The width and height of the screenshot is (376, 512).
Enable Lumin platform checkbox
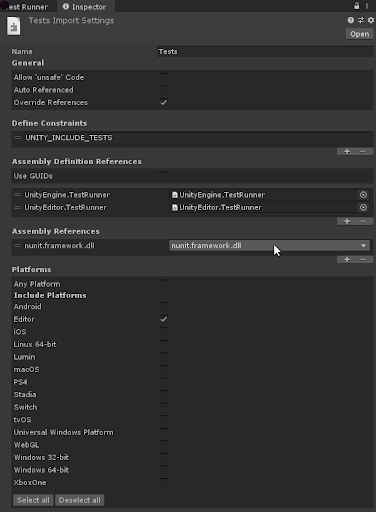click(x=164, y=357)
